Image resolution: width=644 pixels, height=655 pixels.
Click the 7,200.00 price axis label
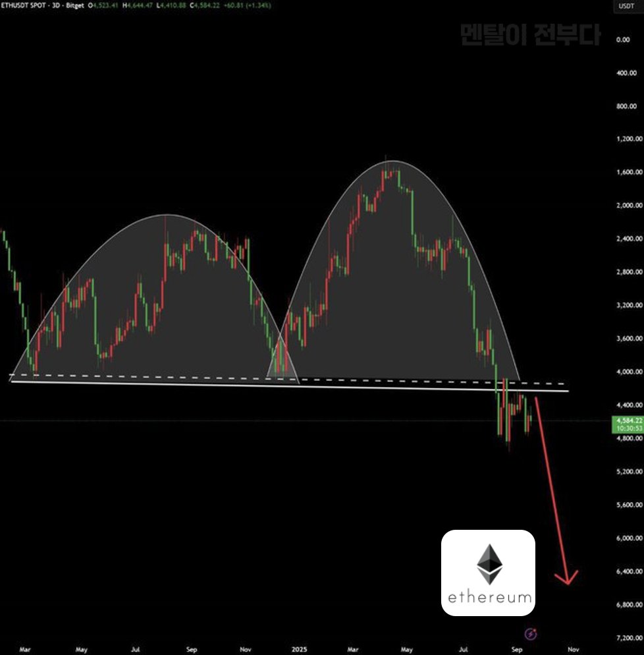pyautogui.click(x=630, y=639)
